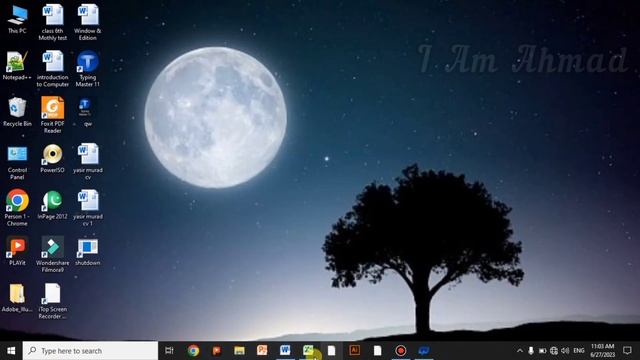Launch Notepad++ from the desktop
The width and height of the screenshot is (640, 360).
[x=17, y=65]
